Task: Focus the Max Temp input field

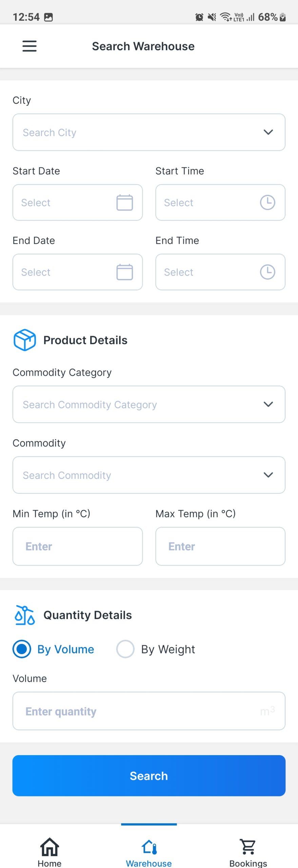Action: coord(220,546)
